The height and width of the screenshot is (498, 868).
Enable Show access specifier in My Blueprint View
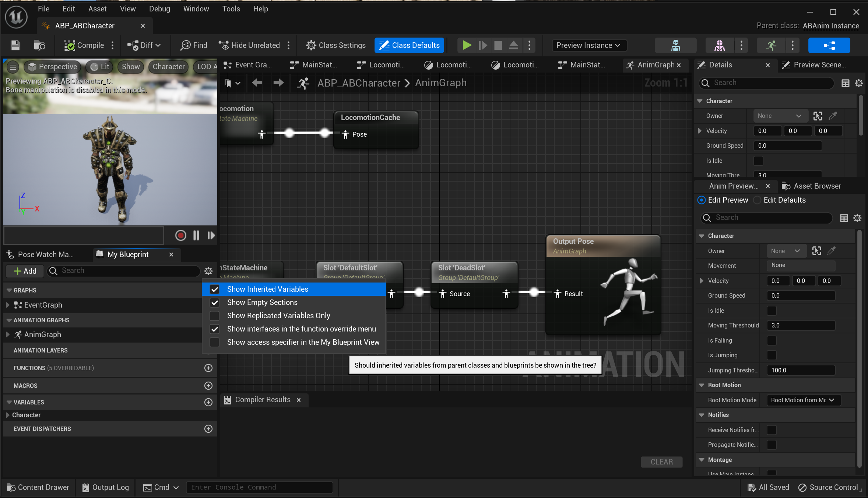point(214,342)
